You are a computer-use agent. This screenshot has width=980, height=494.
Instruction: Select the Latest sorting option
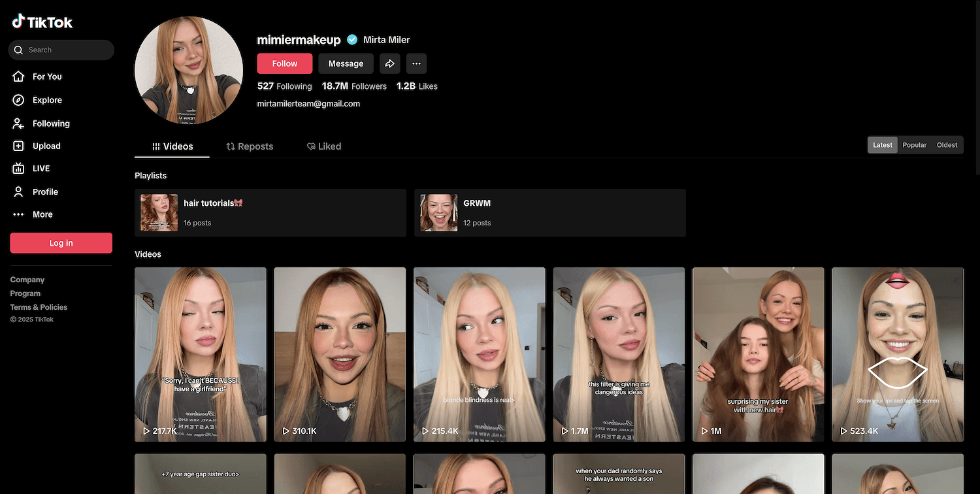tap(882, 144)
